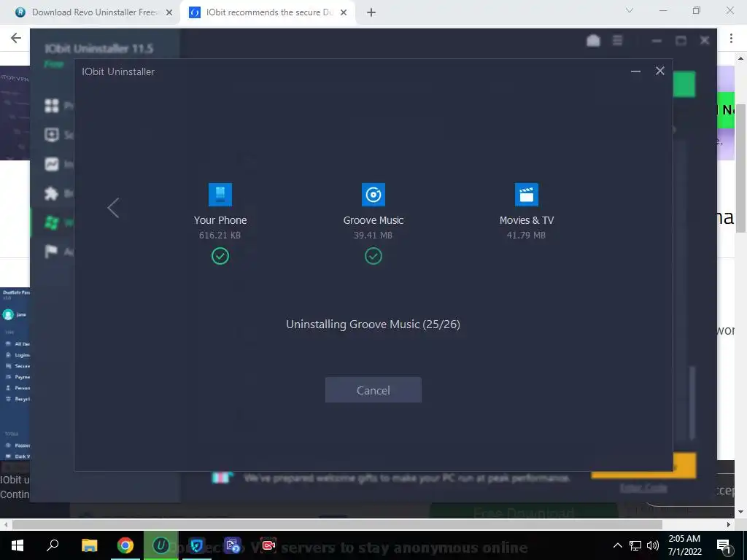Click the green checkmark under Your Phone

(220, 256)
